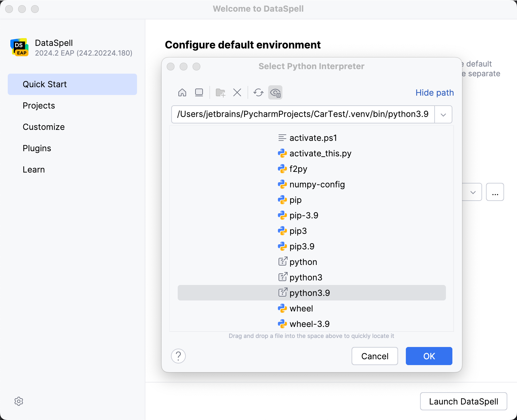517x420 pixels.
Task: Click the Hide path link
Action: tap(434, 93)
